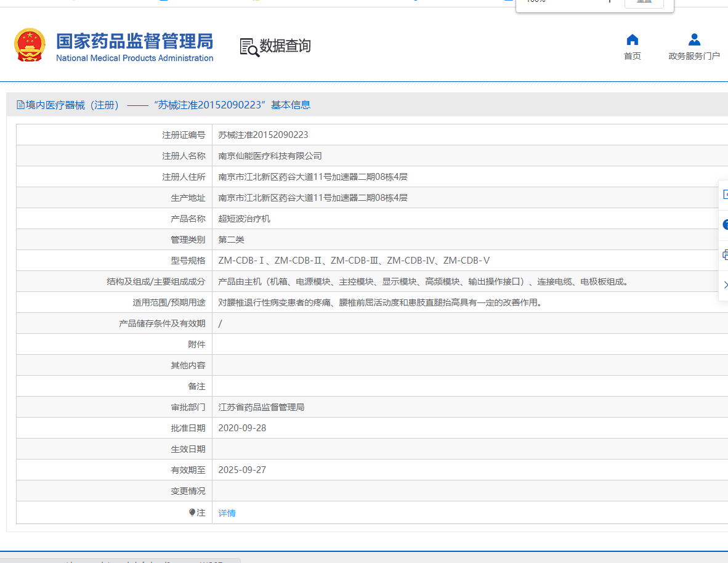Select the 结构及组成 description starting 产品由主机
This screenshot has height=563, width=728.
click(x=423, y=281)
